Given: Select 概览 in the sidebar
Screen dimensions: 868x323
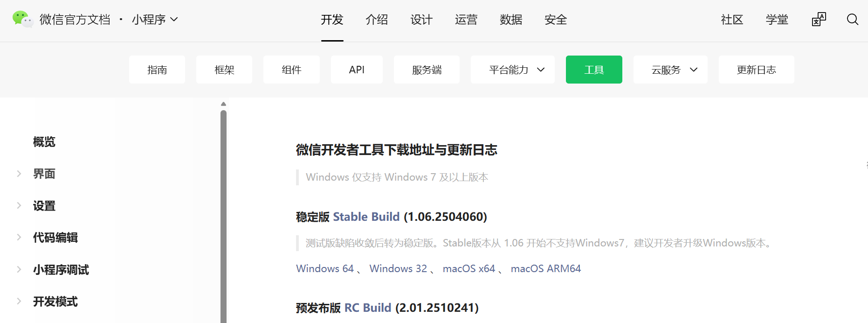Looking at the screenshot, I should [x=44, y=142].
